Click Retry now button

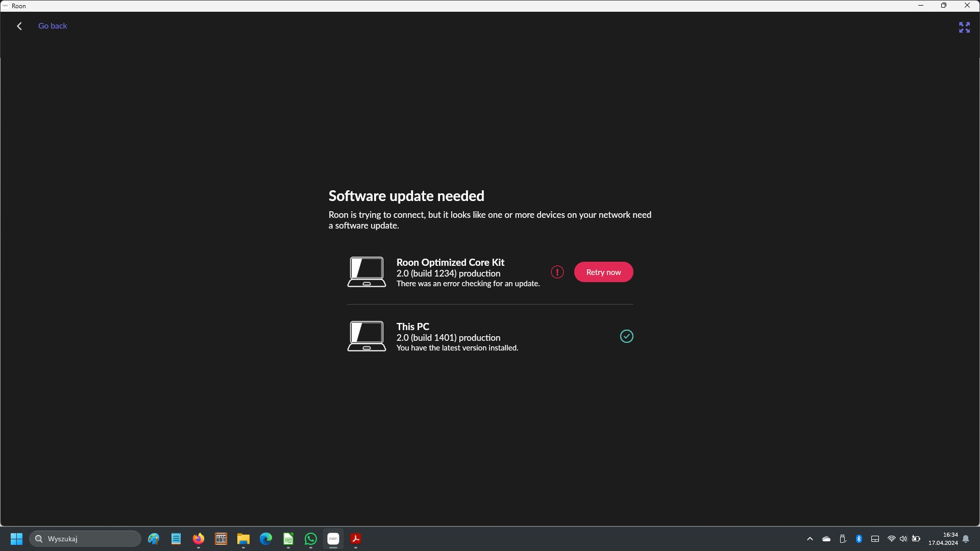pos(603,272)
